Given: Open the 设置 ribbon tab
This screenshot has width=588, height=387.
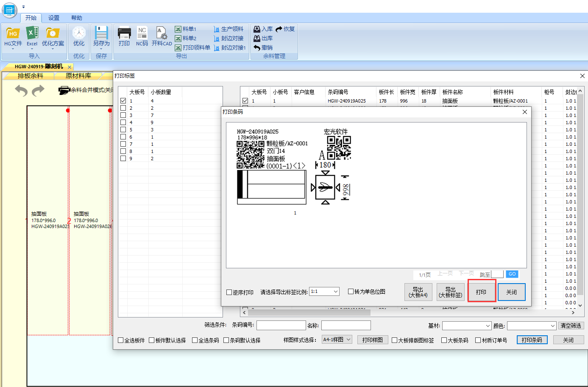Looking at the screenshot, I should [54, 18].
